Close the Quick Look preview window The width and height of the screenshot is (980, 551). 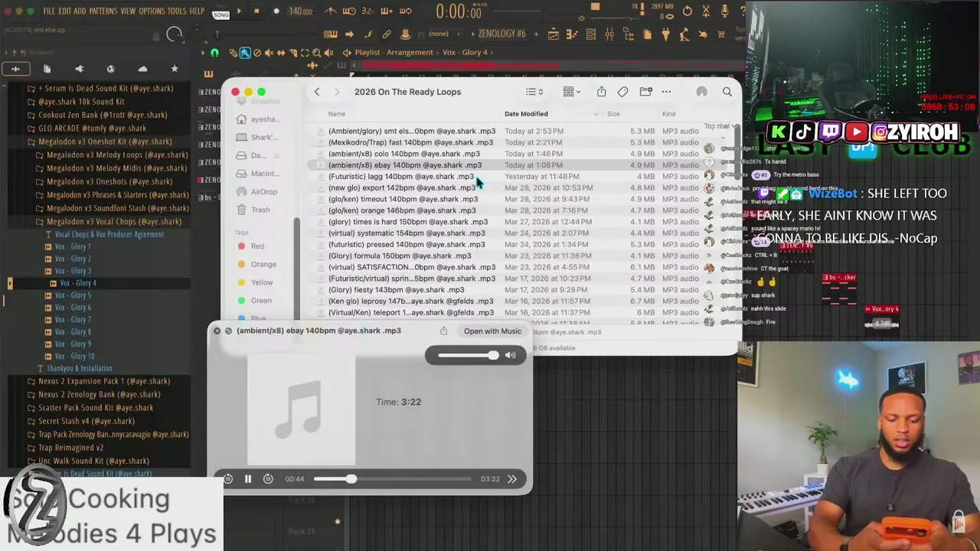point(217,331)
